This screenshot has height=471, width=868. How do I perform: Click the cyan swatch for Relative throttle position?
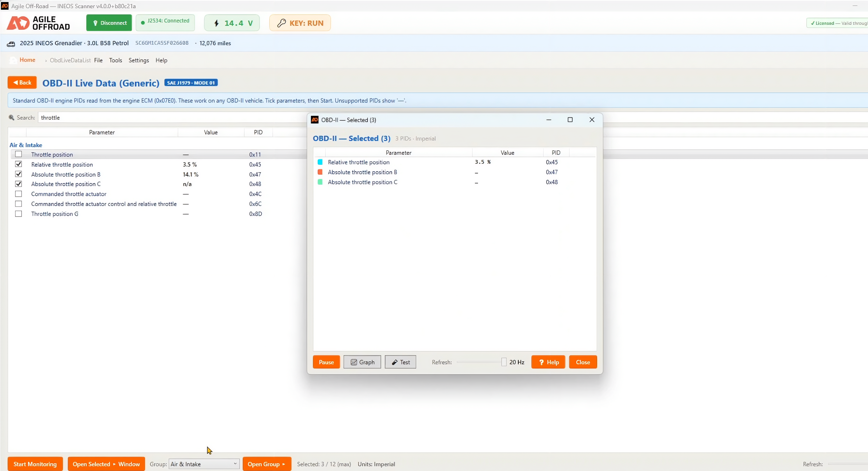point(320,162)
